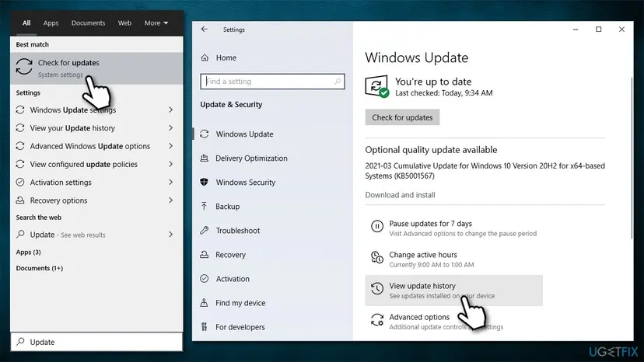The image size is (644, 362).
Task: Expand View configured update policies chevron
Action: tap(170, 164)
